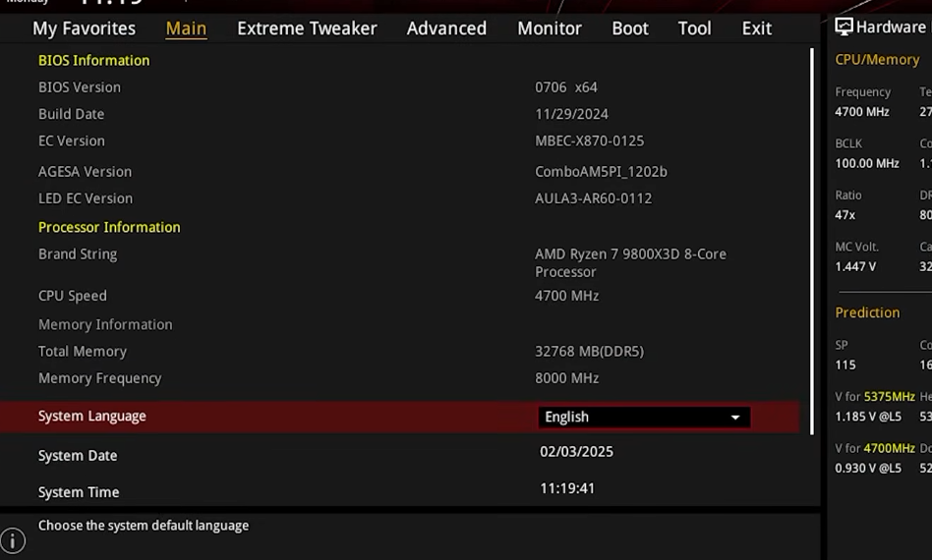Open the Exit tab
Image resolution: width=932 pixels, height=560 pixels.
tap(757, 28)
